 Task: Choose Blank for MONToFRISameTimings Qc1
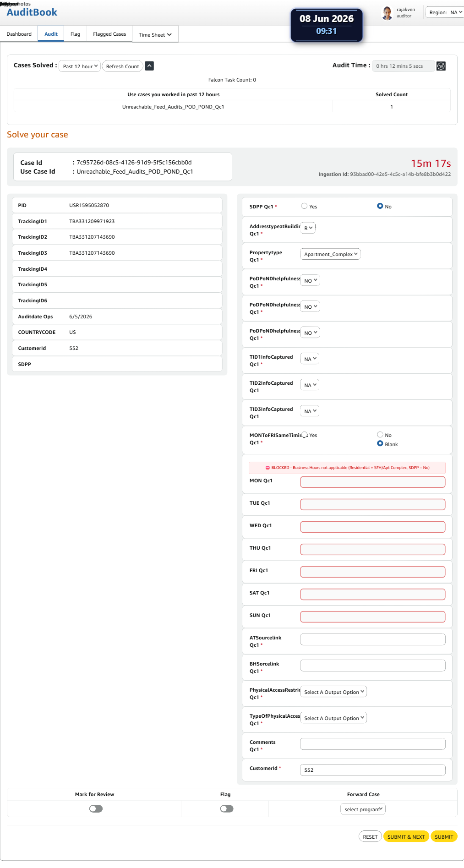point(380,443)
